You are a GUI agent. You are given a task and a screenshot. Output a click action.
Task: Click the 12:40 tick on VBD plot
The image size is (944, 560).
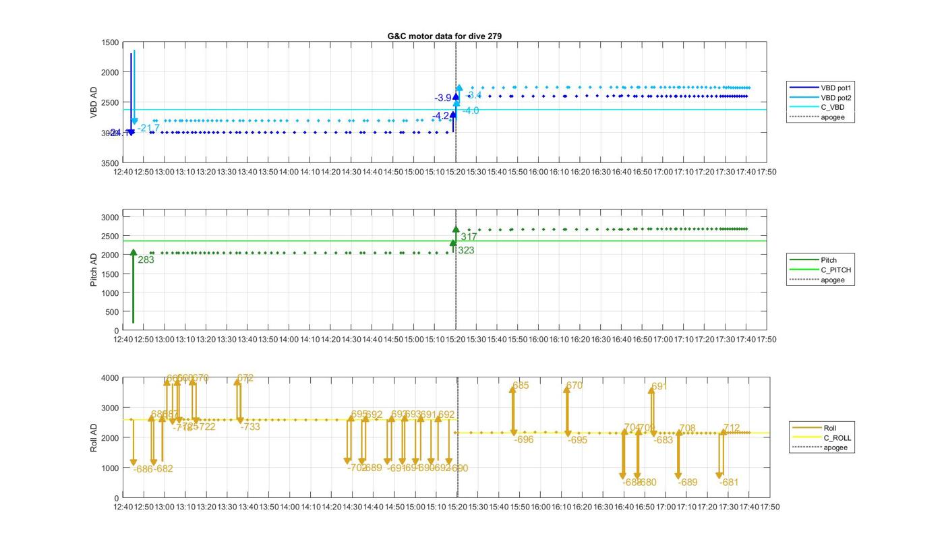click(123, 172)
